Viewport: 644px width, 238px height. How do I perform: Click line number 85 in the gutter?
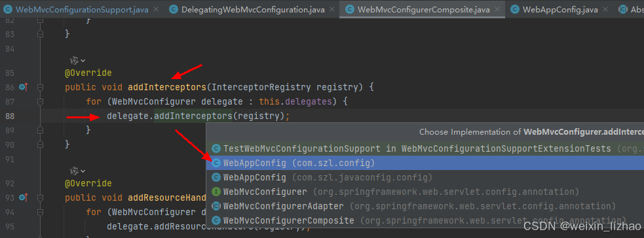point(10,73)
